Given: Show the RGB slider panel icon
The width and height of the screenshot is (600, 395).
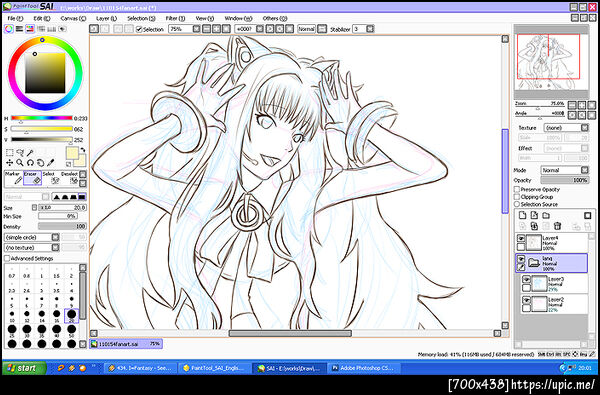Looking at the screenshot, I should coord(19,29).
